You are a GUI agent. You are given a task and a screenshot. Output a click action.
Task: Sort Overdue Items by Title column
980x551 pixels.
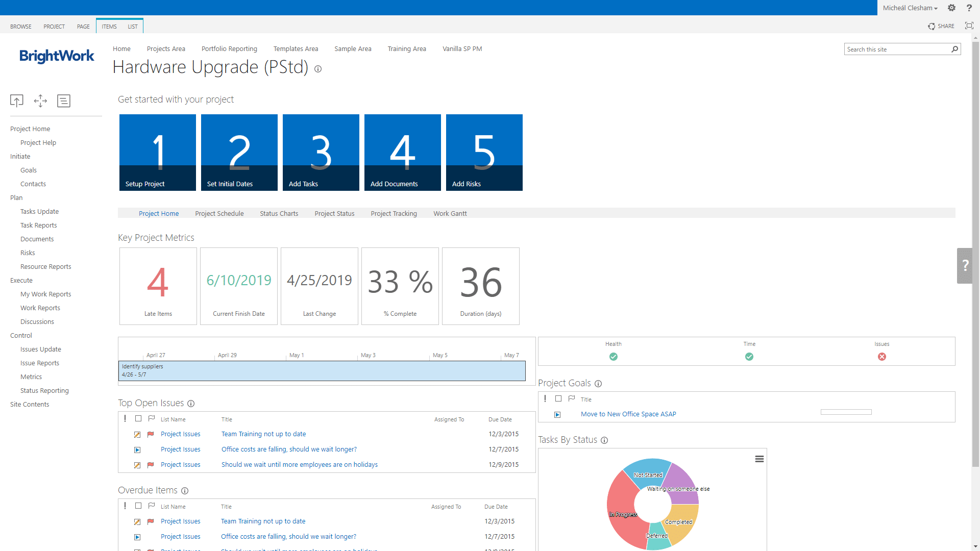point(226,507)
